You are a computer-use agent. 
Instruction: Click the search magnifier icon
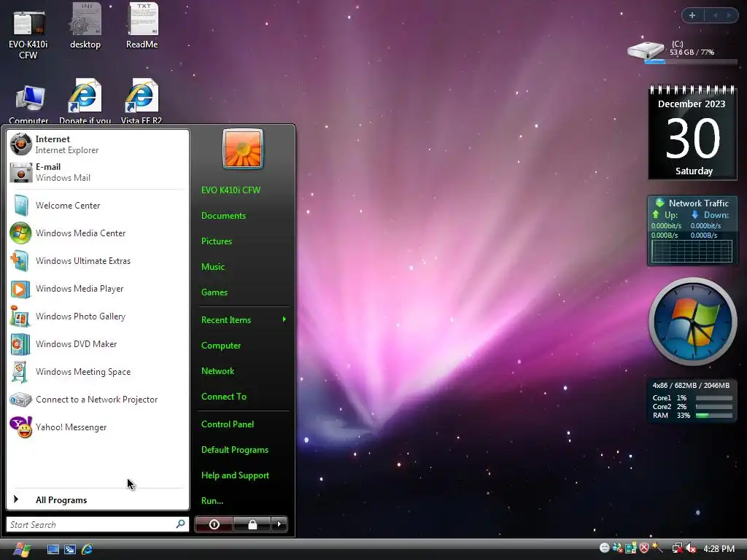(x=181, y=524)
